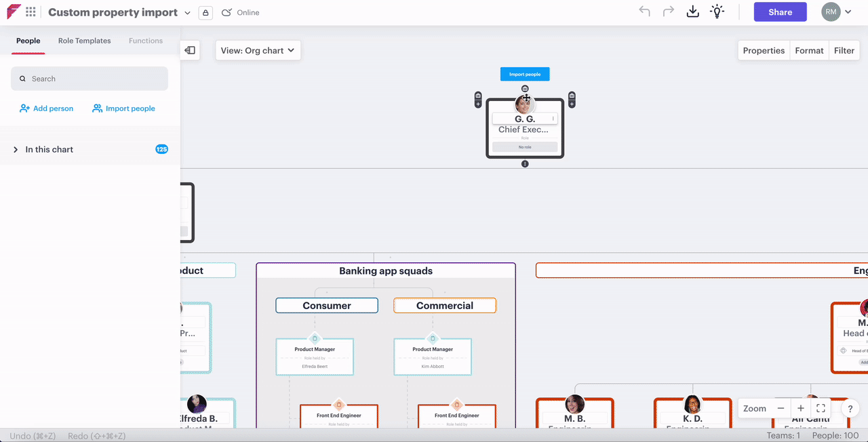Expand the In this chart section
The image size is (868, 442).
[x=16, y=149]
